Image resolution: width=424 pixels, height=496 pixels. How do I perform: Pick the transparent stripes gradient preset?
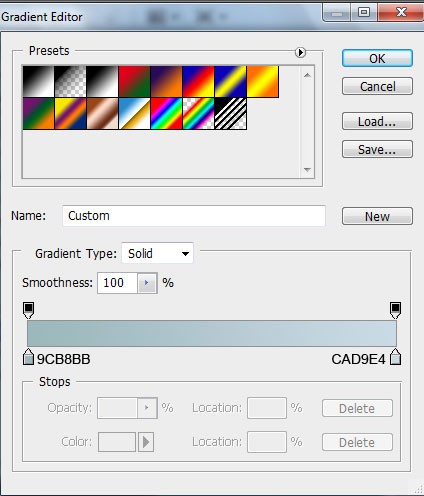pyautogui.click(x=231, y=113)
